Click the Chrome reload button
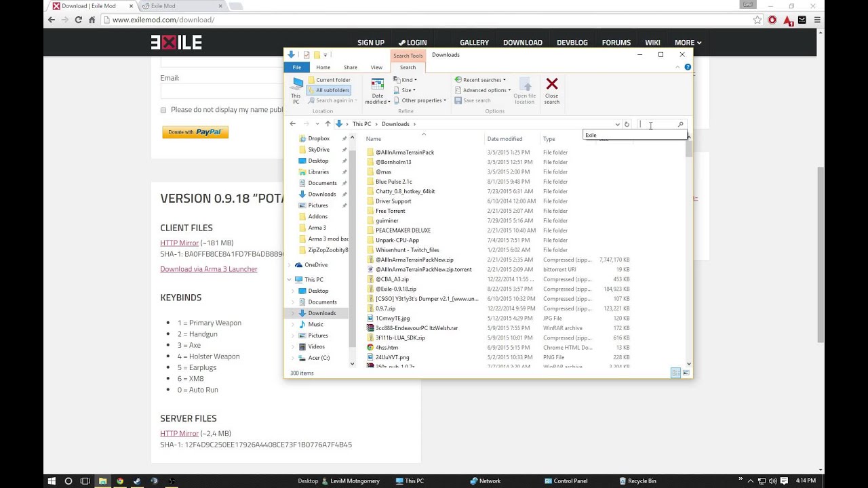The width and height of the screenshot is (868, 488). pos(79,20)
